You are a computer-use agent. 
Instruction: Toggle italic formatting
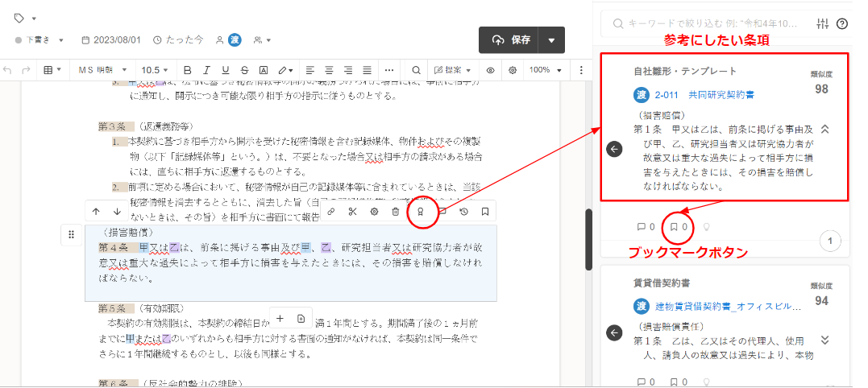coord(207,70)
